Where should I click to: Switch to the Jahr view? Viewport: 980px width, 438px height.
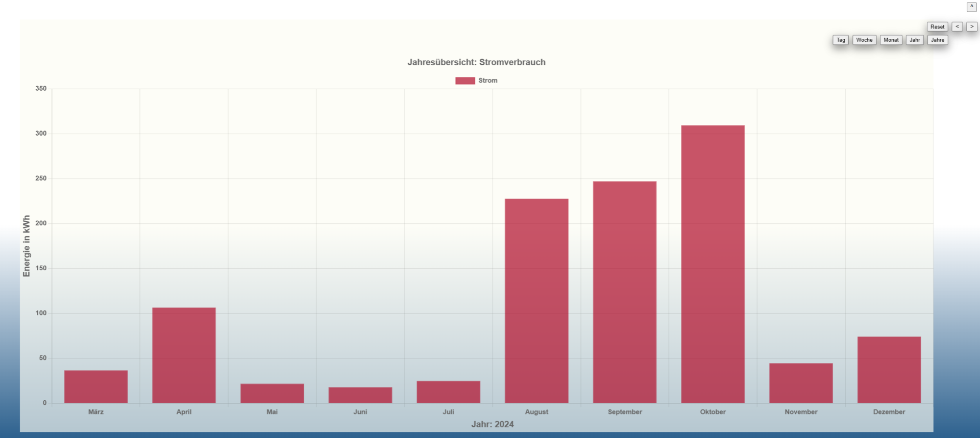(x=915, y=40)
